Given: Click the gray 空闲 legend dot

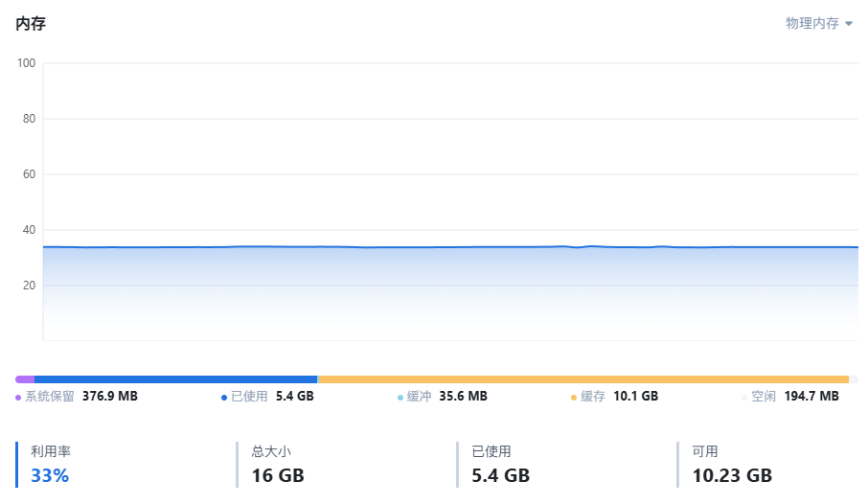Looking at the screenshot, I should tap(744, 397).
